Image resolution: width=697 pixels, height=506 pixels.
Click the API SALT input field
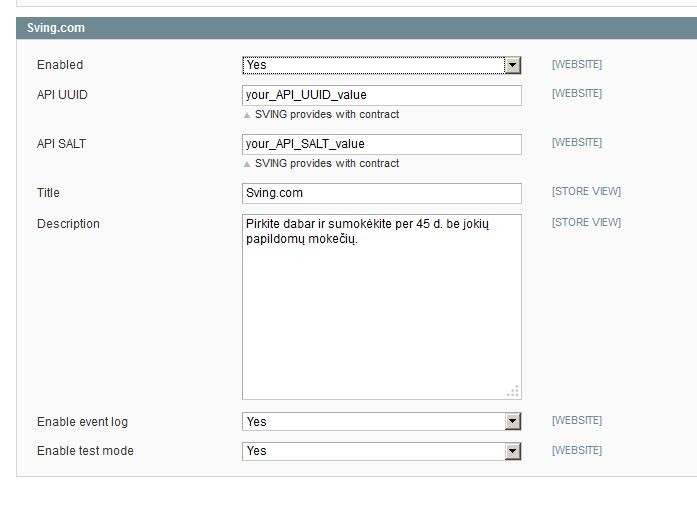(x=382, y=144)
